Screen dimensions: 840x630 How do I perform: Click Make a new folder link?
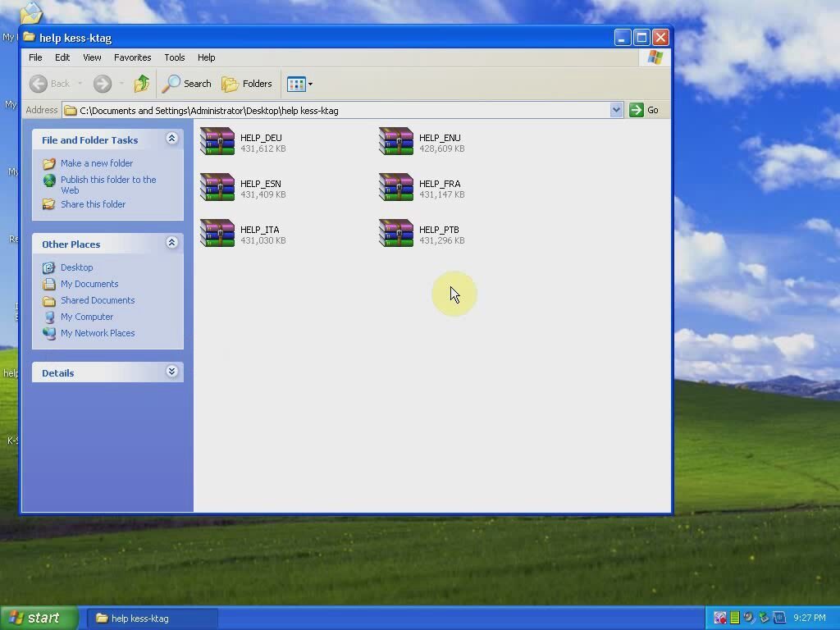(x=97, y=163)
